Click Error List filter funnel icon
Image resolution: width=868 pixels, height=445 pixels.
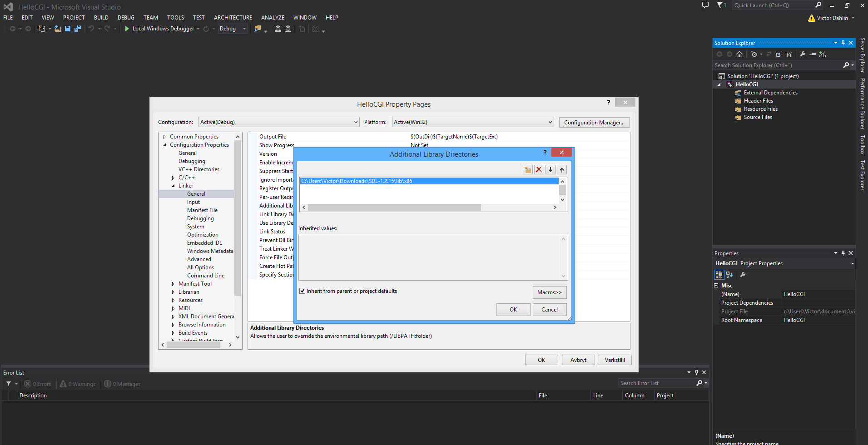9,384
